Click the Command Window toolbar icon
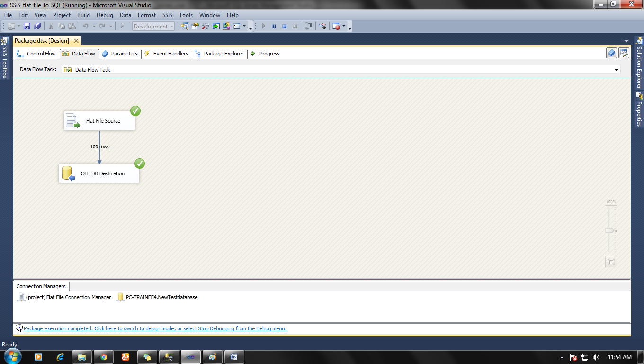The image size is (644, 364). 237,27
